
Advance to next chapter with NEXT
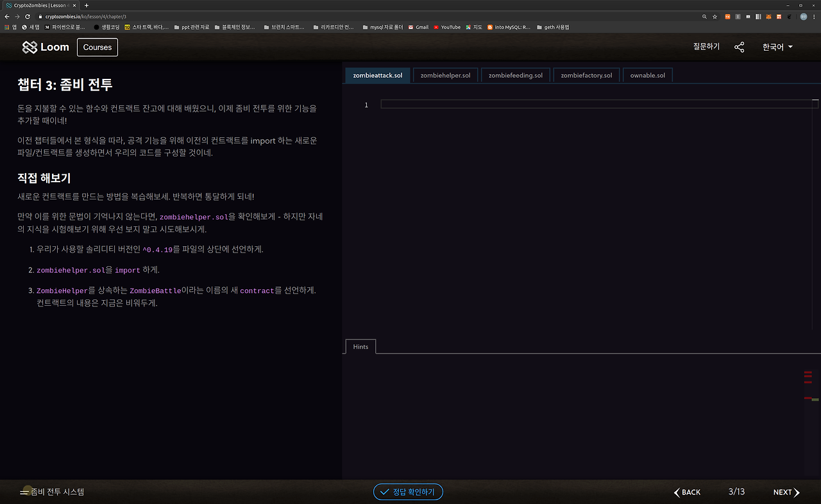(x=786, y=492)
